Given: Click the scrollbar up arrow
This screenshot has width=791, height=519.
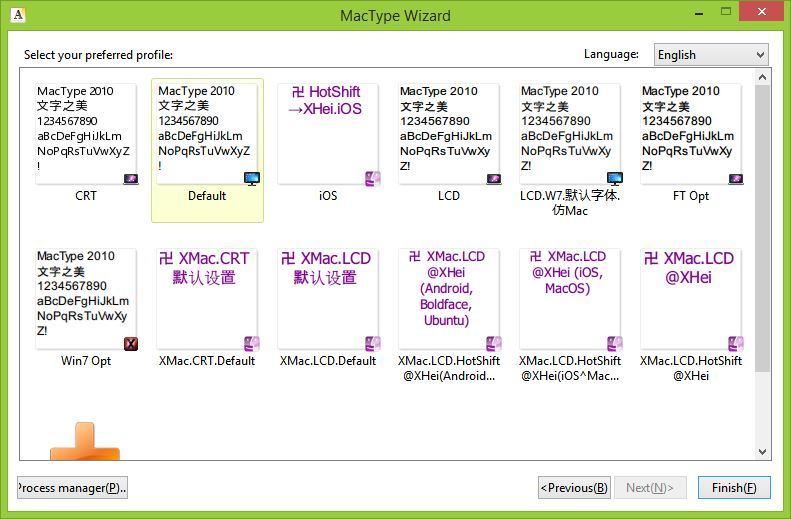Looking at the screenshot, I should click(762, 77).
